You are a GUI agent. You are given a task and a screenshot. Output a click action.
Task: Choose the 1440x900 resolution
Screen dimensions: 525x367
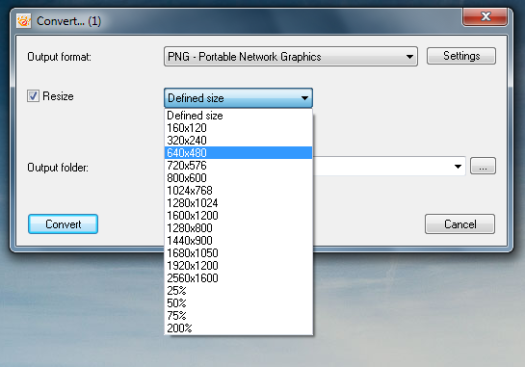(x=238, y=240)
